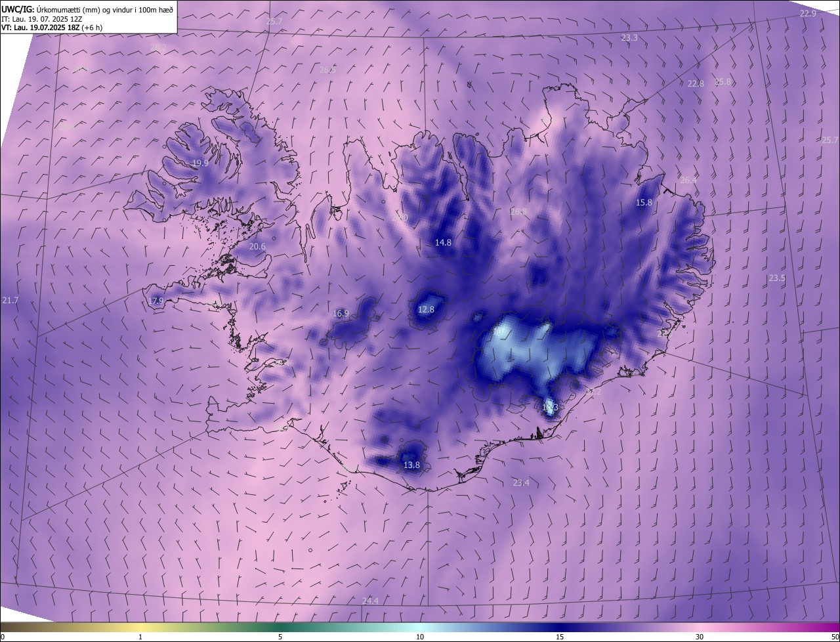Click the map value 27.2
The image size is (840, 642).
click(593, 391)
